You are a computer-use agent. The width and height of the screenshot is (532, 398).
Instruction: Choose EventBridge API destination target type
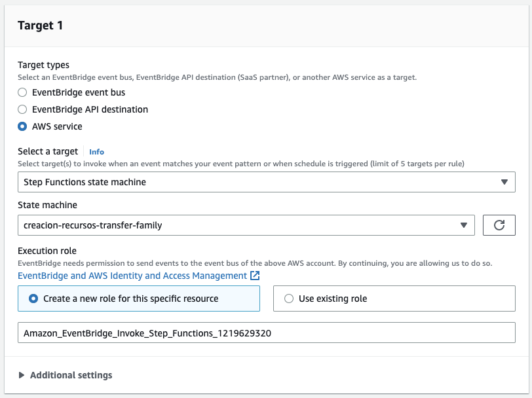(x=23, y=109)
